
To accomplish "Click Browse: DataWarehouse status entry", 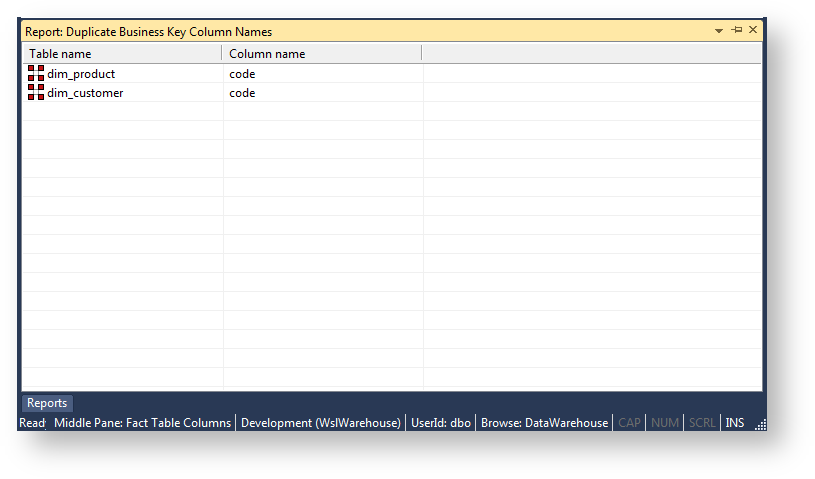I will click(x=544, y=423).
